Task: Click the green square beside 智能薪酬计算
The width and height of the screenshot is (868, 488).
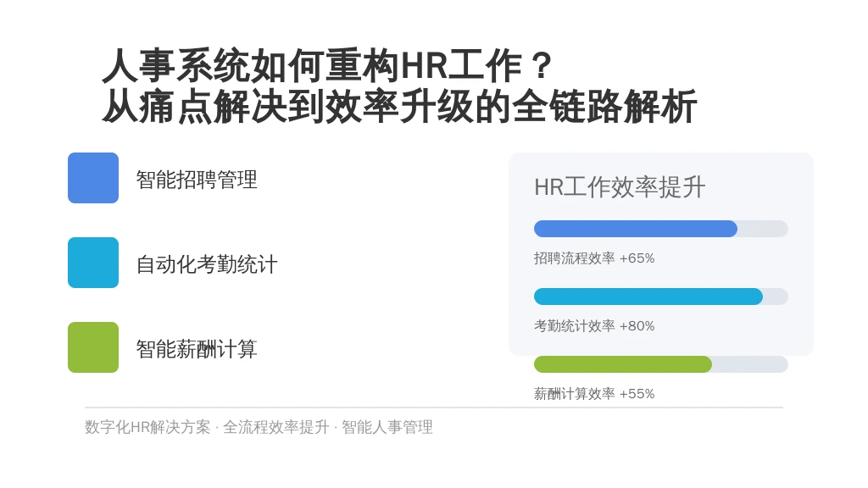Action: tap(93, 347)
